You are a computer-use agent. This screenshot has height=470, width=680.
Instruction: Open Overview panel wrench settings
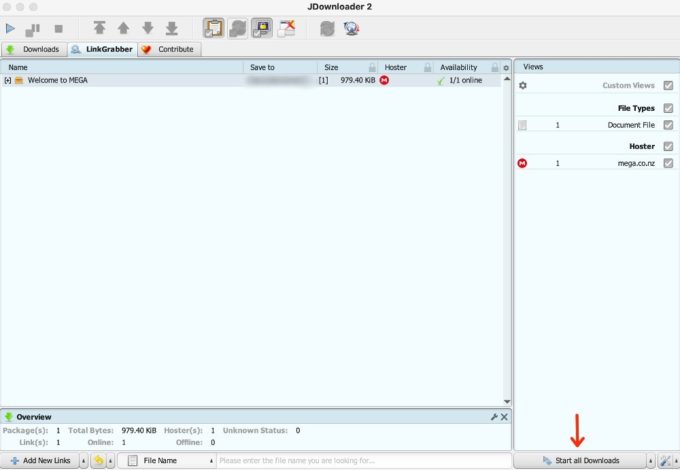pyautogui.click(x=493, y=416)
